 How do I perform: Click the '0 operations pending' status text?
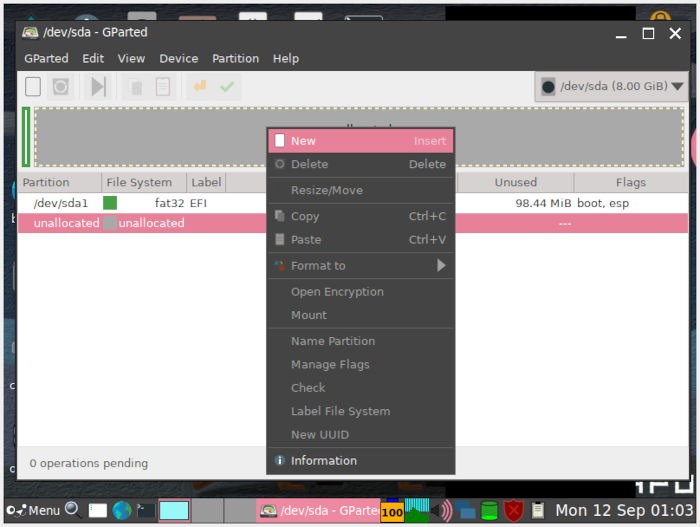89,463
